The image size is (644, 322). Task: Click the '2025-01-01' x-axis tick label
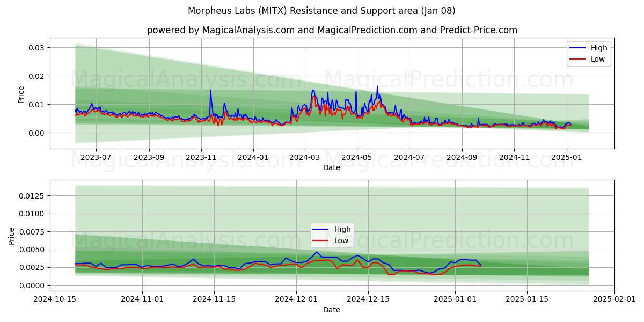tap(455, 299)
